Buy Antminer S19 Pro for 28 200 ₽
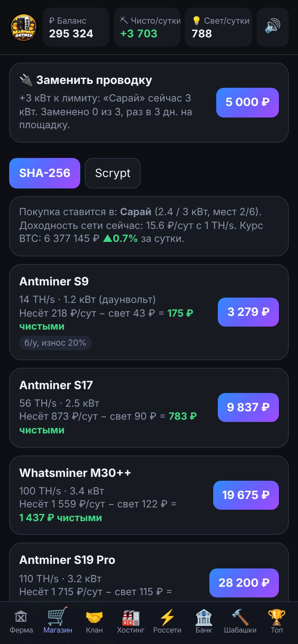The image size is (298, 644). pos(244,583)
